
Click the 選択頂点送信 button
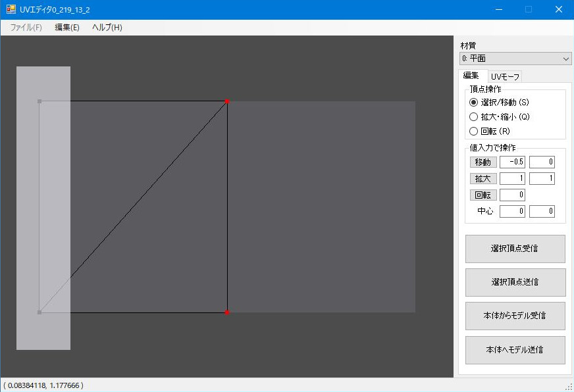pos(515,282)
